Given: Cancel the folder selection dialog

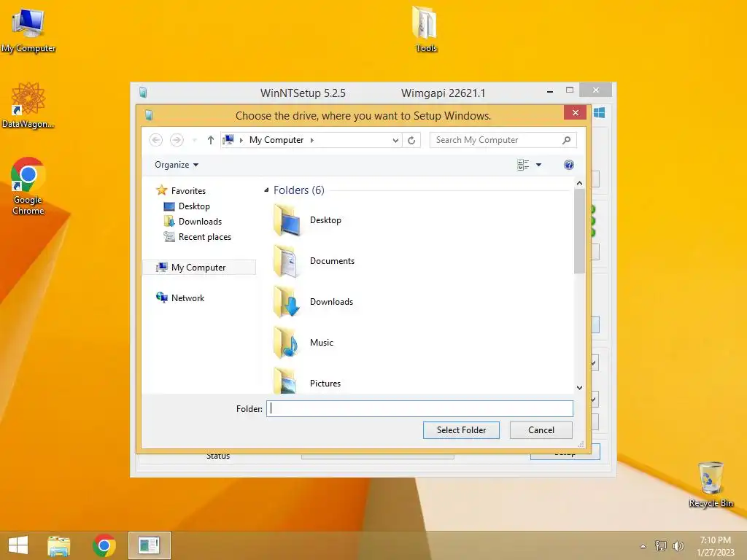Looking at the screenshot, I should pos(541,430).
